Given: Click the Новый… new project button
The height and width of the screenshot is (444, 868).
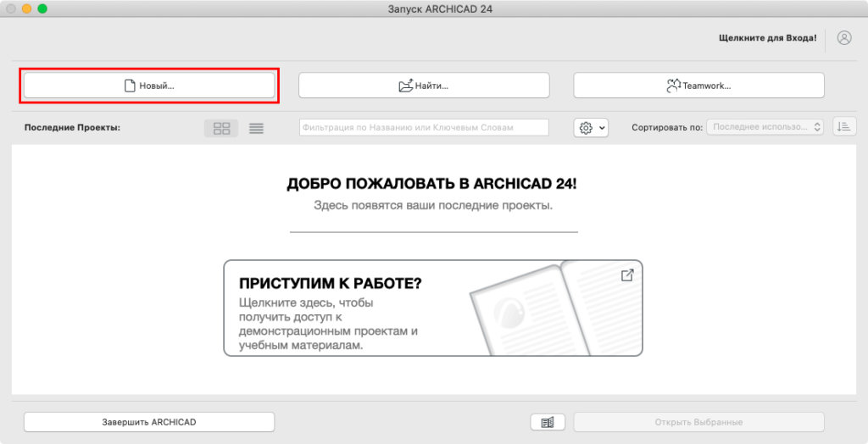Looking at the screenshot, I should pos(148,86).
